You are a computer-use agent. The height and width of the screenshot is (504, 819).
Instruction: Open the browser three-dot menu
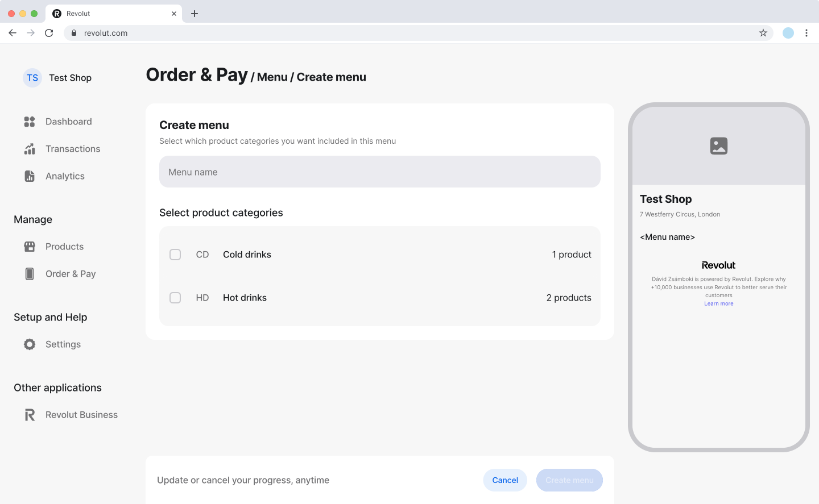point(806,33)
